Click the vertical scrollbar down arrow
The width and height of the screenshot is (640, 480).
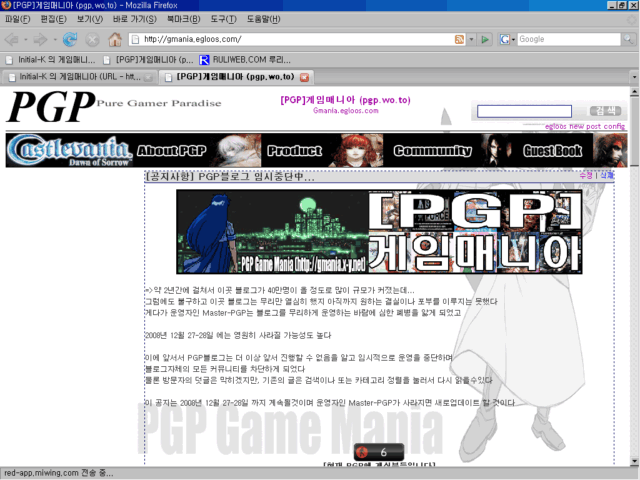[634, 461]
